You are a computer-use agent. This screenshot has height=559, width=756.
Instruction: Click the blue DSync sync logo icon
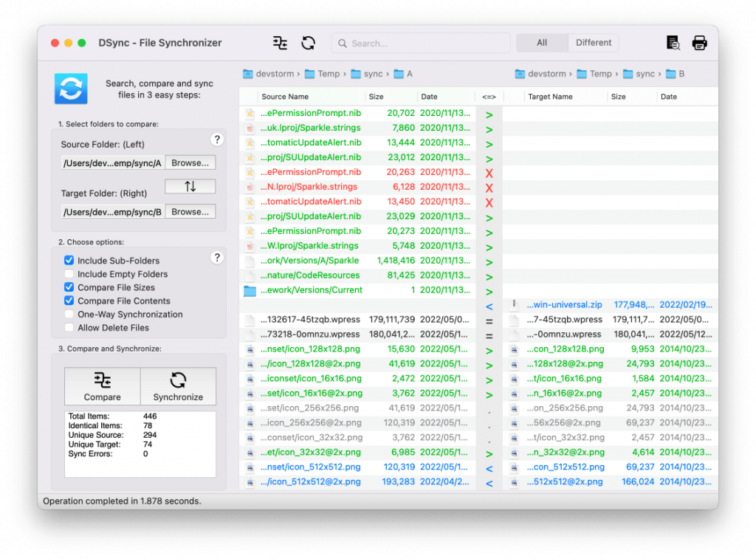pos(70,89)
